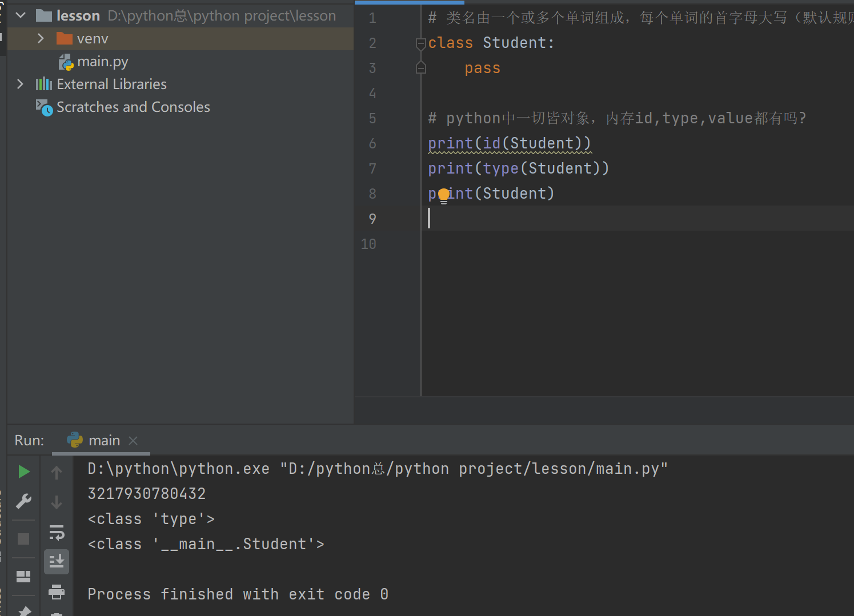
Task: Click the Run: panel label
Action: (x=29, y=440)
